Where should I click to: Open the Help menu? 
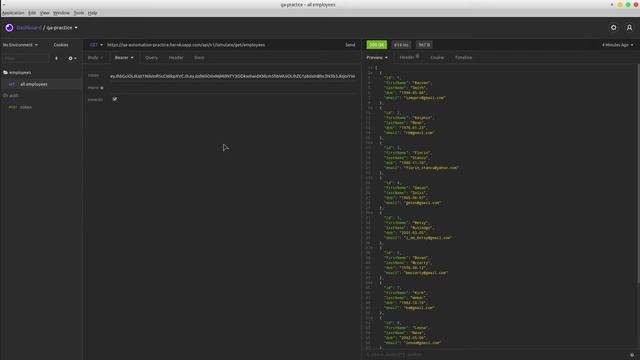click(x=93, y=13)
